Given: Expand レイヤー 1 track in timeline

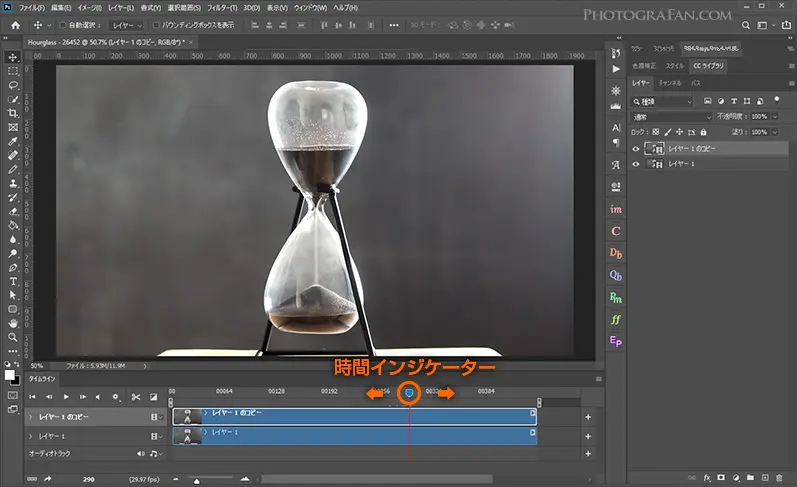Looking at the screenshot, I should [30, 436].
